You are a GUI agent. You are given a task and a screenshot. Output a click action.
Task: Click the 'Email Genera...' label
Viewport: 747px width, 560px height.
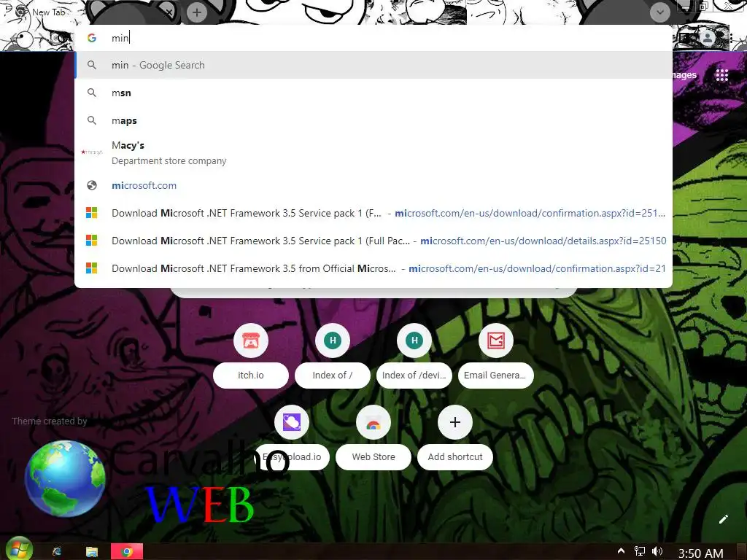(x=496, y=376)
